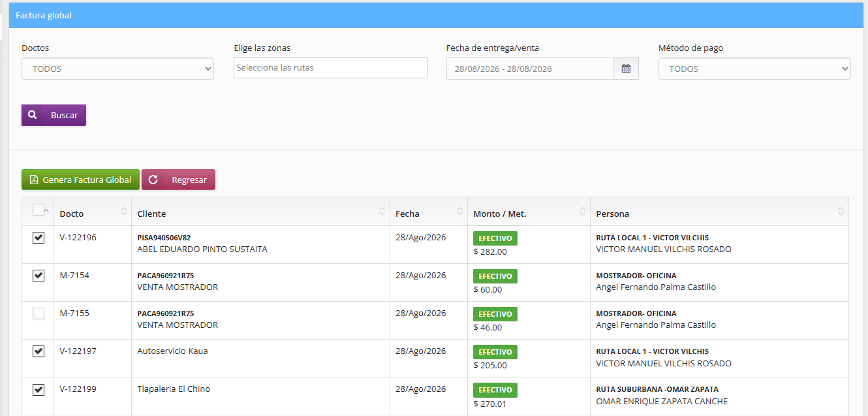Select docto number M-7154

click(x=74, y=276)
